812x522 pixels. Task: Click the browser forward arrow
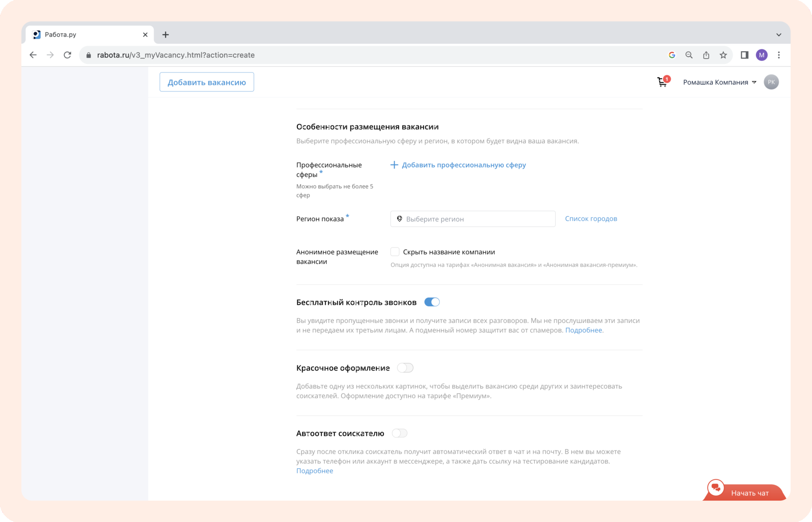[x=50, y=55]
